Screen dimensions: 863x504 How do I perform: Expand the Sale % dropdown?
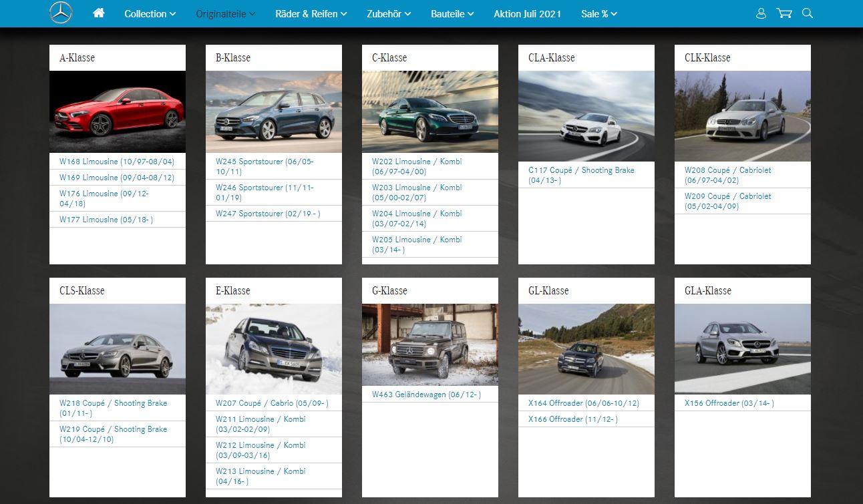(x=598, y=13)
